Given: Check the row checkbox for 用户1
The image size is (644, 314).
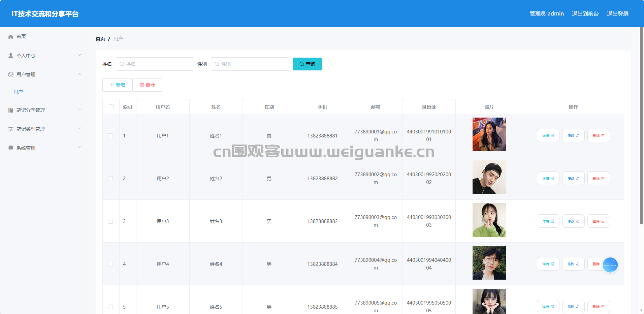Looking at the screenshot, I should point(110,136).
